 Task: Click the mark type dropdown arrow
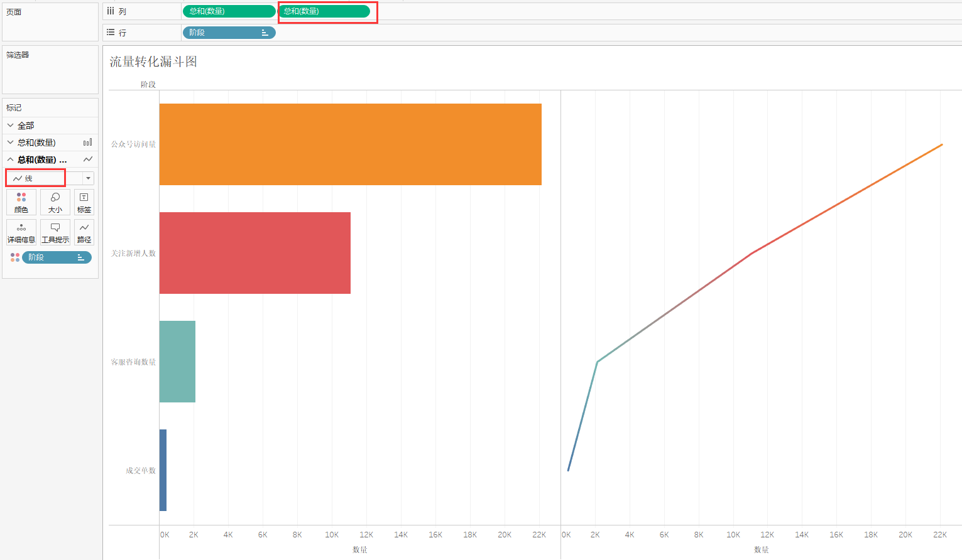(88, 178)
